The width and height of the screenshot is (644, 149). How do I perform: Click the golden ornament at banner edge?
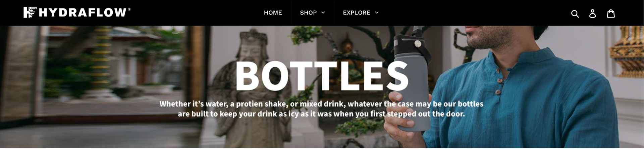627,50
